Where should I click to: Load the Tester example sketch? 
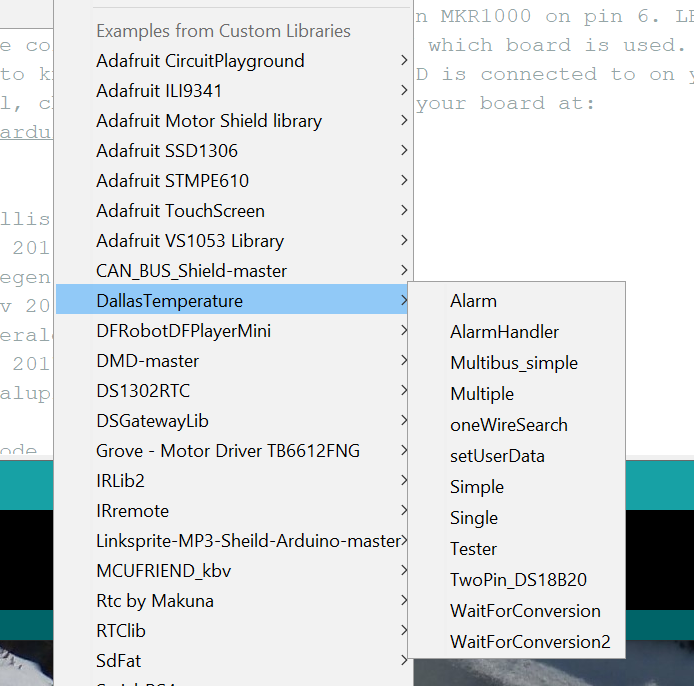coord(517,549)
